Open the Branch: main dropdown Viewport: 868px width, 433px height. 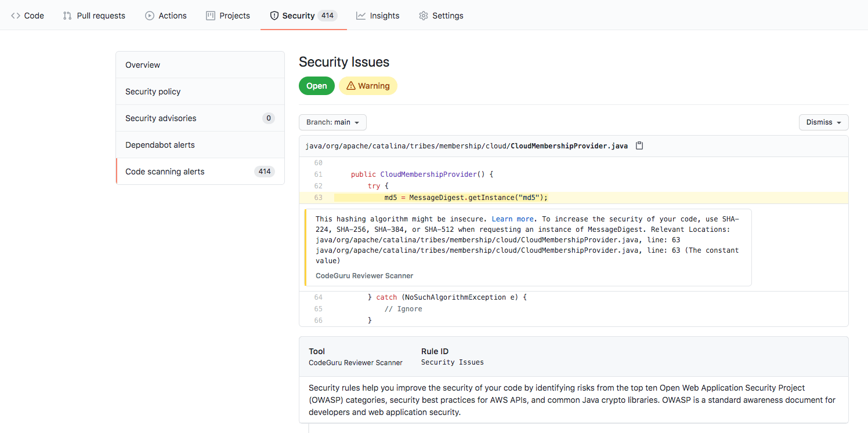click(x=332, y=122)
